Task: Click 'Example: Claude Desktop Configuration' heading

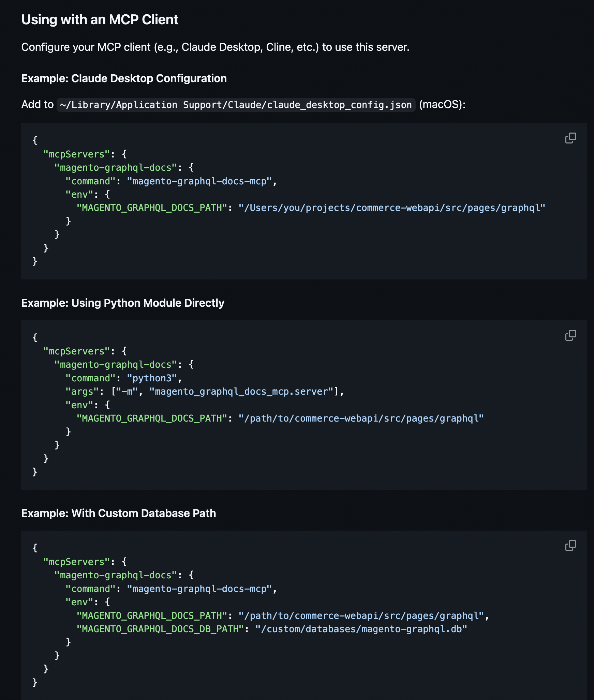Action: [124, 78]
